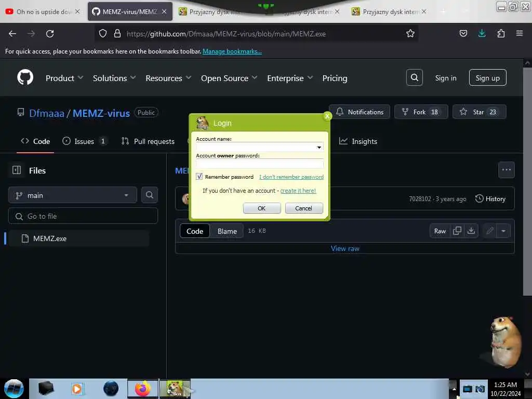Viewport: 532px width, 399px height.
Task: Go back to the previous page
Action: [x=12, y=34]
